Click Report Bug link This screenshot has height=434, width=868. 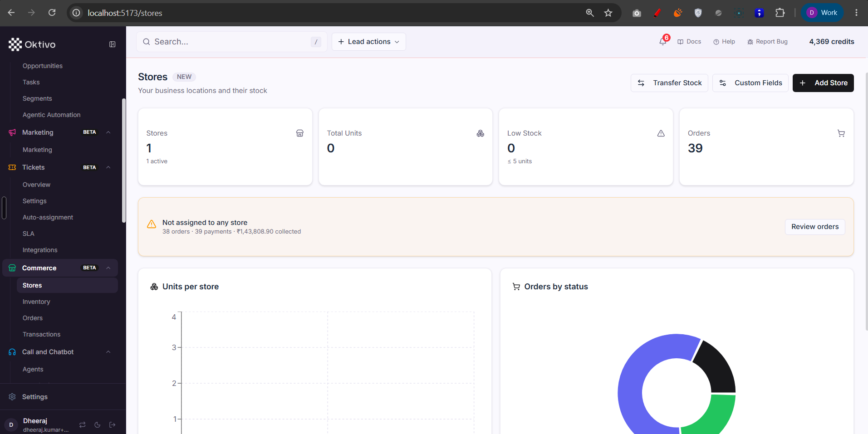[x=767, y=42]
